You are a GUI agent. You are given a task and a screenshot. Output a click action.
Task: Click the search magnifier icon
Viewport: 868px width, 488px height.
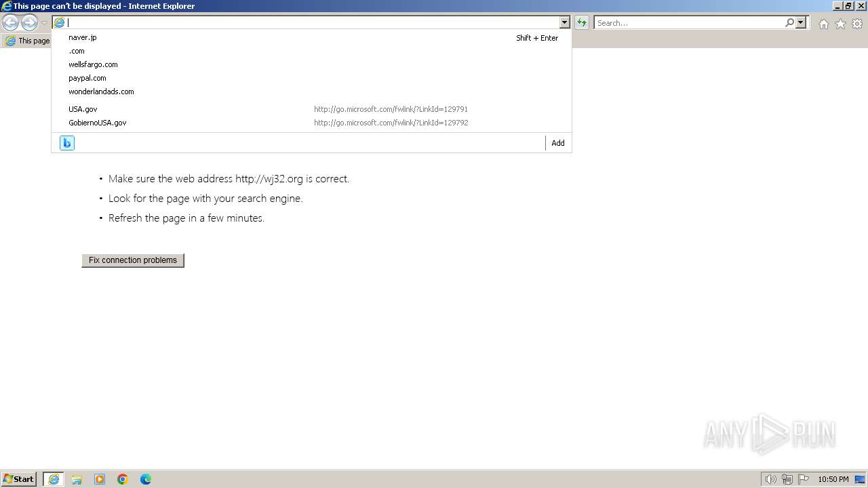coord(789,22)
